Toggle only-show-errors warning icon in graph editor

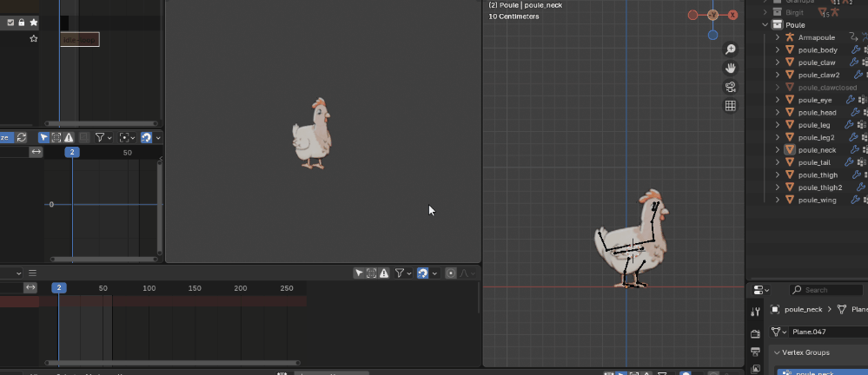click(69, 137)
